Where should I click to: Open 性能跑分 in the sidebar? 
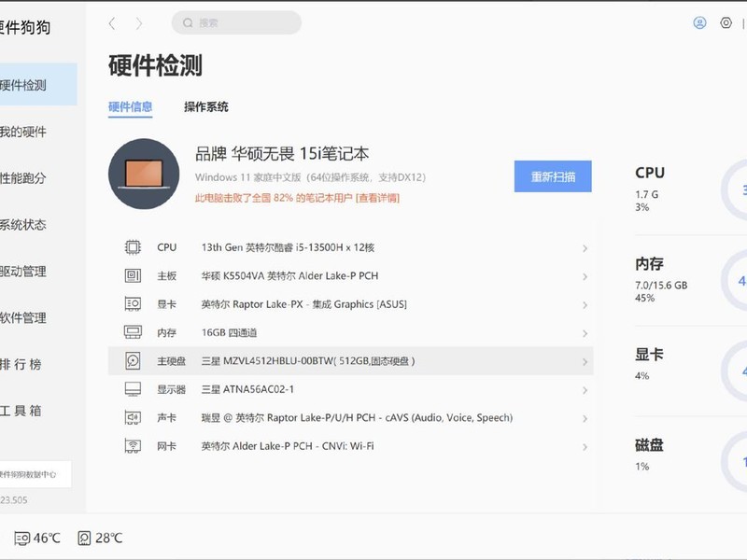[22, 178]
